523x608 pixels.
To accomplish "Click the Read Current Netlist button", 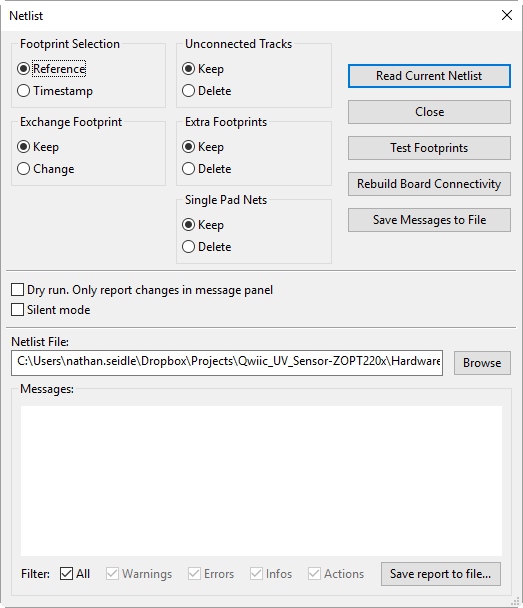I will (x=429, y=76).
